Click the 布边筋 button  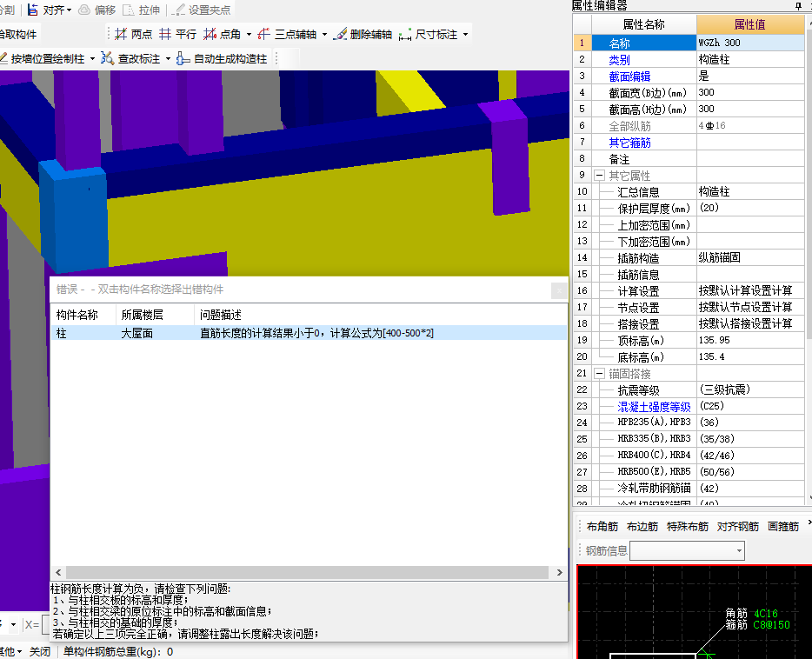click(x=642, y=527)
